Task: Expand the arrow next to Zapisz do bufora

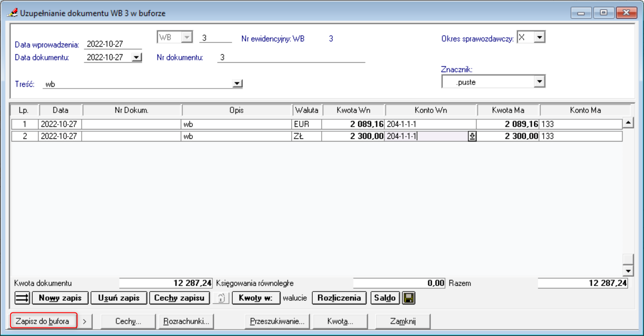Action: 85,321
